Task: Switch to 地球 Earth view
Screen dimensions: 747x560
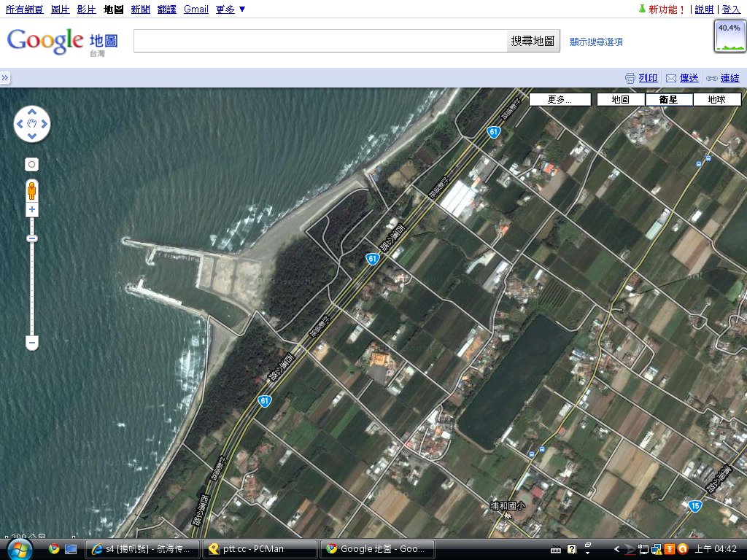Action: (716, 100)
